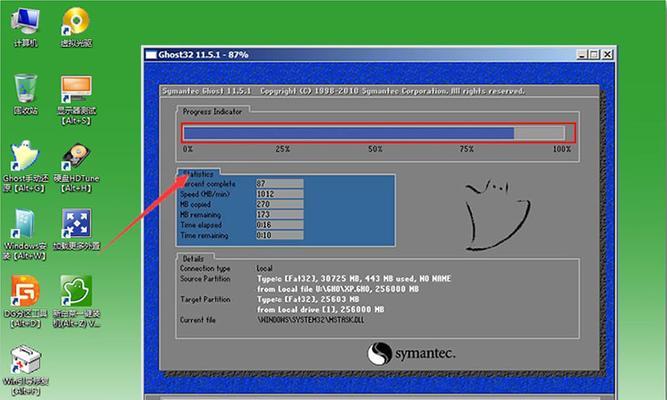Viewport: 667px width, 400px height.
Task: Select the 加载更多外置 desktop shortcut
Action: (x=76, y=229)
